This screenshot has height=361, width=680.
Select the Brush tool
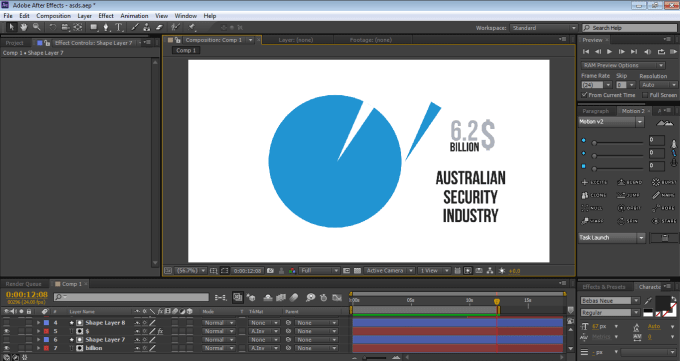(x=135, y=27)
